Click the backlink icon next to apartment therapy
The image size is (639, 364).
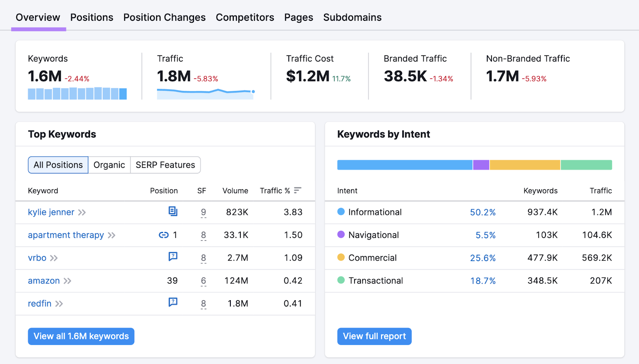coord(163,235)
